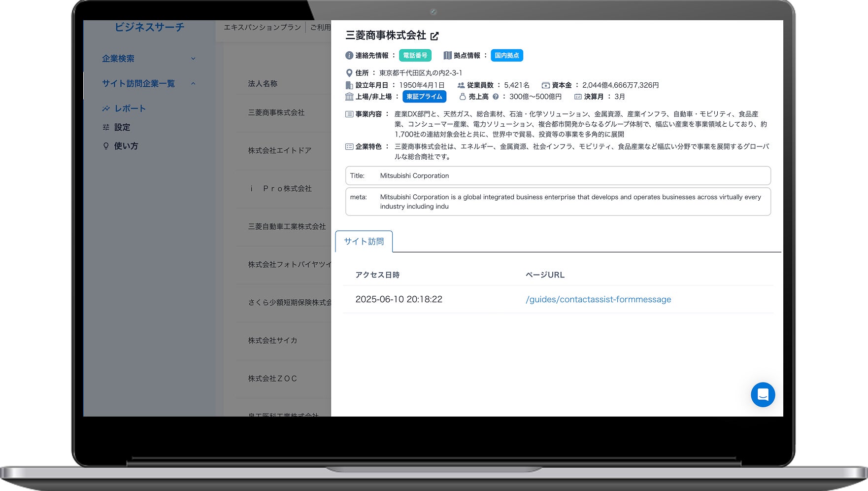This screenshot has height=491, width=868.
Task: Select 三菱自動車工業株式会社 in the company list
Action: click(287, 227)
